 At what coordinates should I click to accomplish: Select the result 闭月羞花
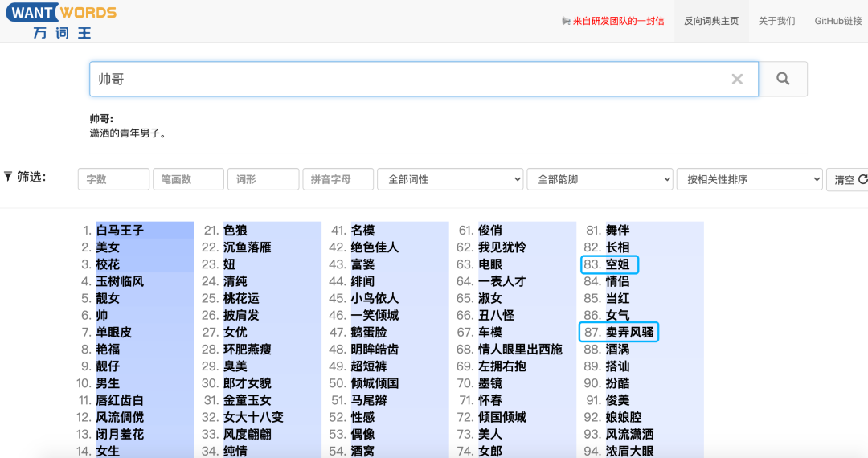[x=120, y=434]
